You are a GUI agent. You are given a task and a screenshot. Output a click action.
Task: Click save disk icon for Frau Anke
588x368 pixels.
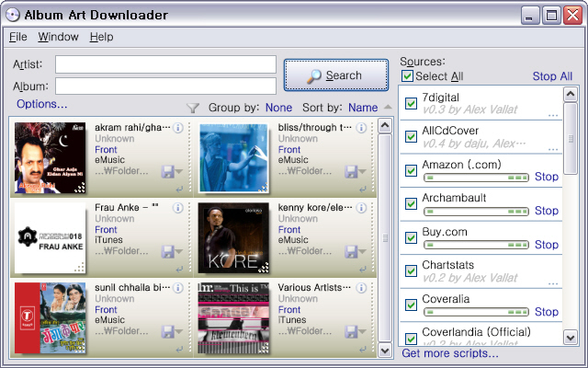coord(167,251)
